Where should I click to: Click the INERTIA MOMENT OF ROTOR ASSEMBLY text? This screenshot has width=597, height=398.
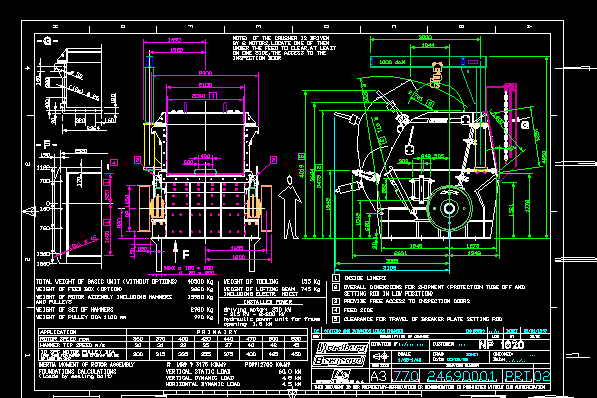click(x=86, y=364)
